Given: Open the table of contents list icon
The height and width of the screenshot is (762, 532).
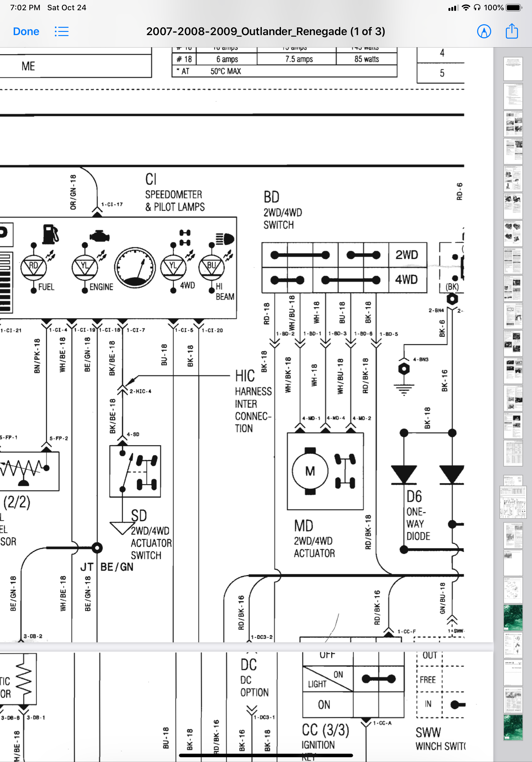Looking at the screenshot, I should 62,32.
